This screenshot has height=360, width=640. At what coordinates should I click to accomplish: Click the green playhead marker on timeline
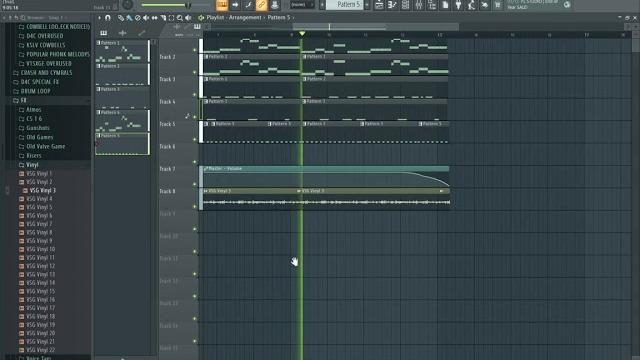tap(302, 33)
